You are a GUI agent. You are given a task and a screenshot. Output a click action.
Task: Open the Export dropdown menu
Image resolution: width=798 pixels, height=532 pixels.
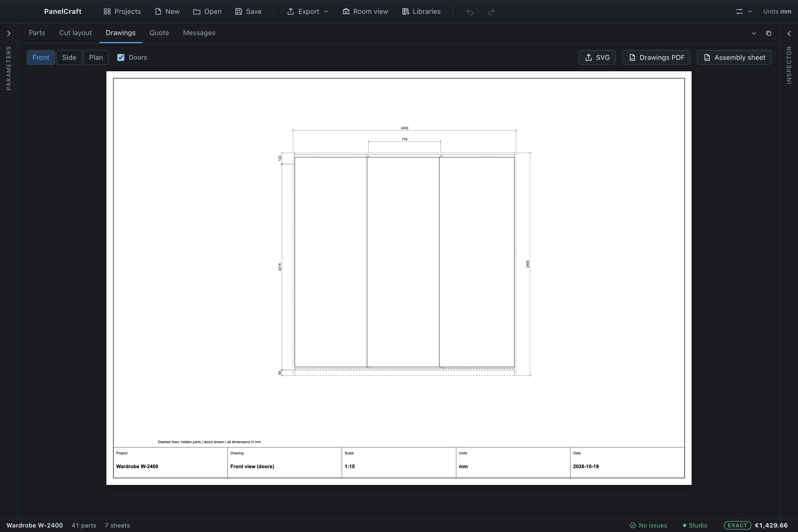tap(308, 11)
